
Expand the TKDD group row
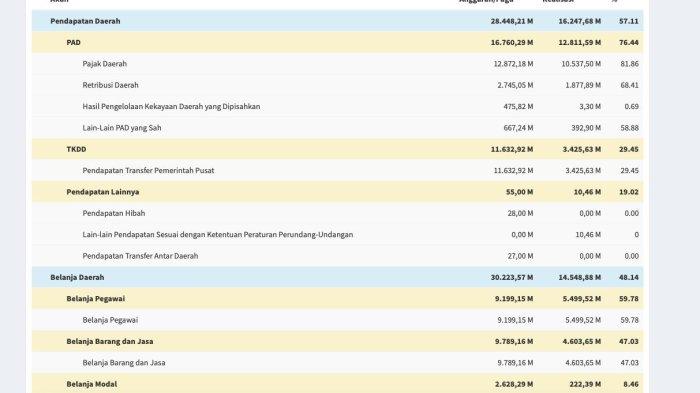[x=338, y=149]
